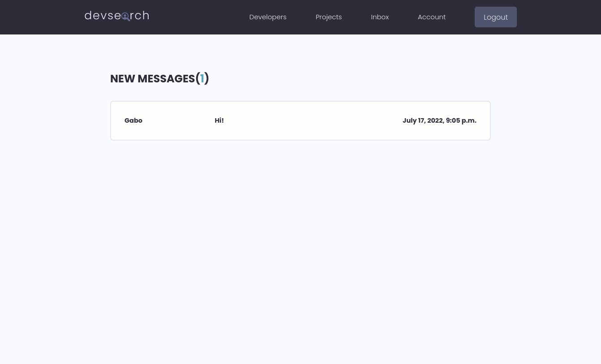Click the sender name Gabo
This screenshot has height=364, width=601.
pyautogui.click(x=133, y=120)
